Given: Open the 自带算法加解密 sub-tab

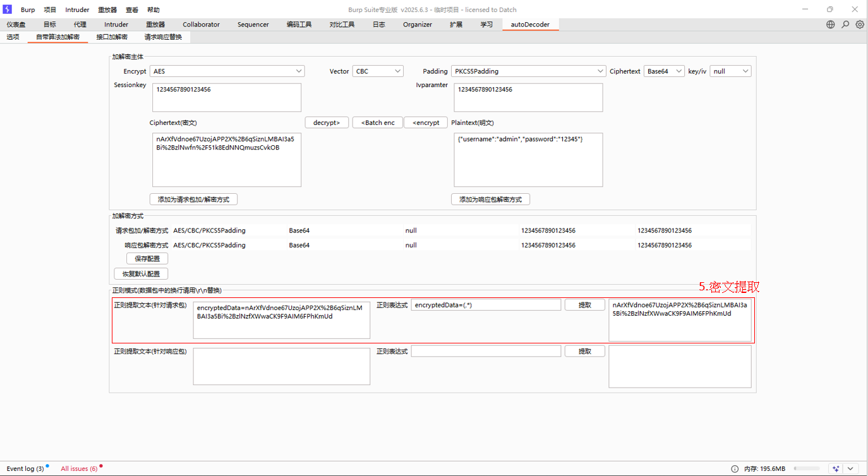Looking at the screenshot, I should 58,37.
